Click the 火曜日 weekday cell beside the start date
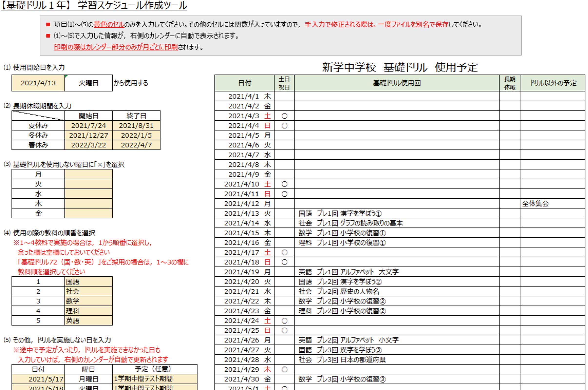 click(88, 83)
